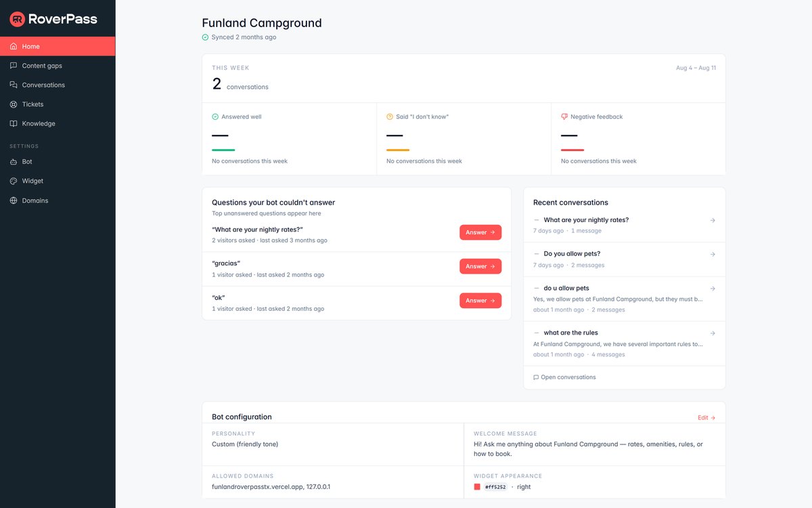Open recent conversation "do u allow pets"
The image size is (812, 508).
[625, 299]
